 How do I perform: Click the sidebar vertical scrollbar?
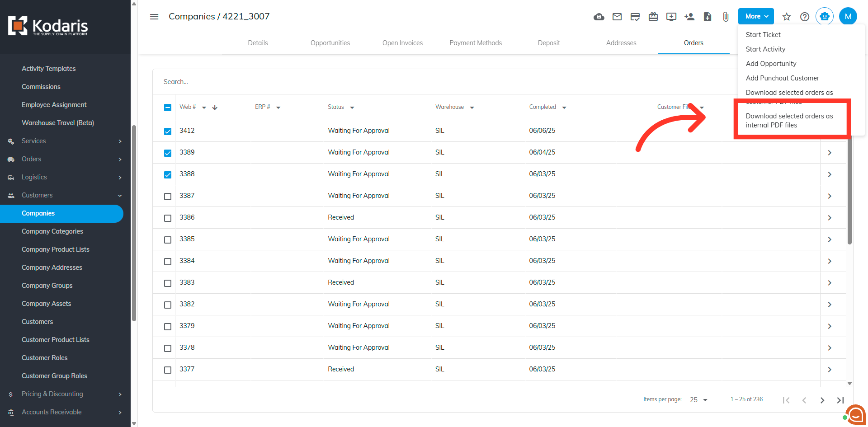point(134,224)
